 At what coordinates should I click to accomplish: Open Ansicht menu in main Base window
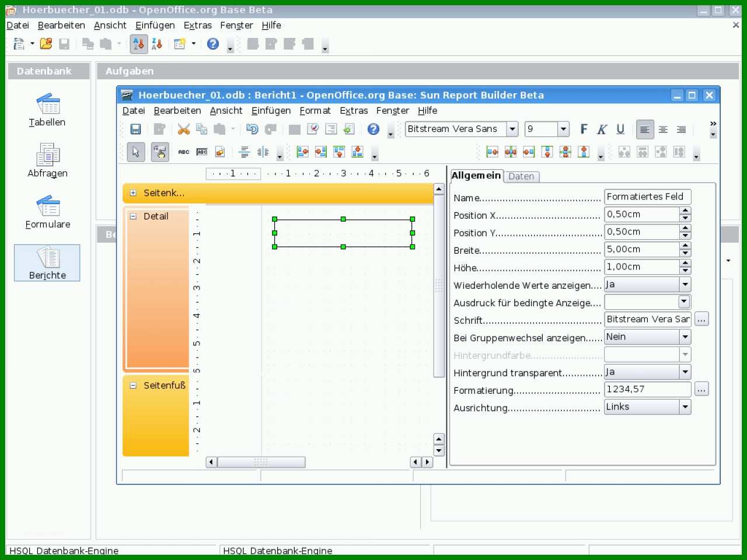pos(110,26)
